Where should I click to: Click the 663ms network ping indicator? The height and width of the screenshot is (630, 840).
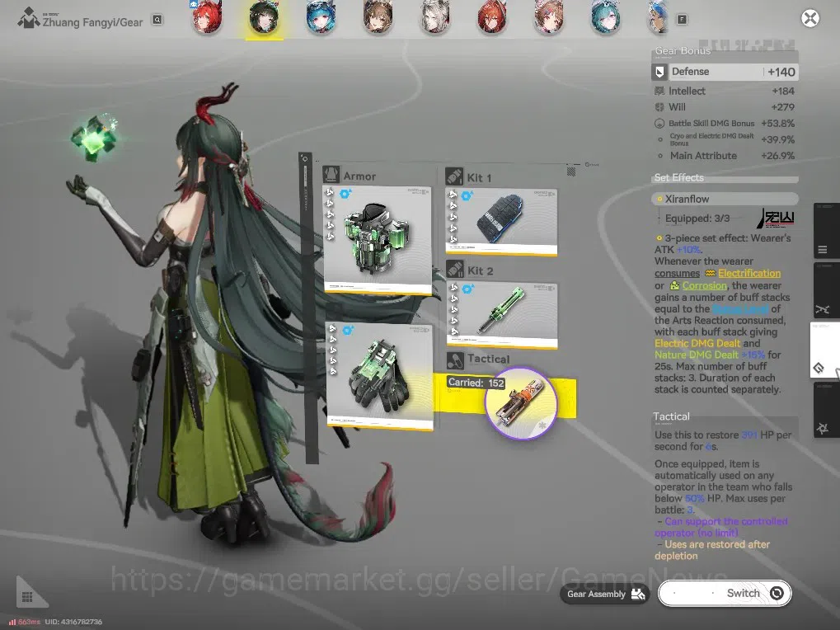coord(24,622)
